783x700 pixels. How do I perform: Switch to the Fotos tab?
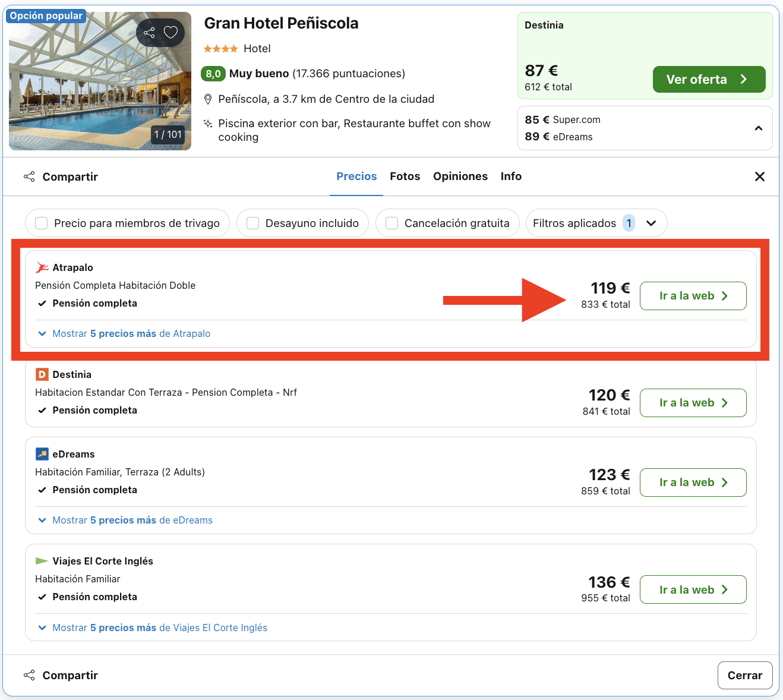click(405, 176)
